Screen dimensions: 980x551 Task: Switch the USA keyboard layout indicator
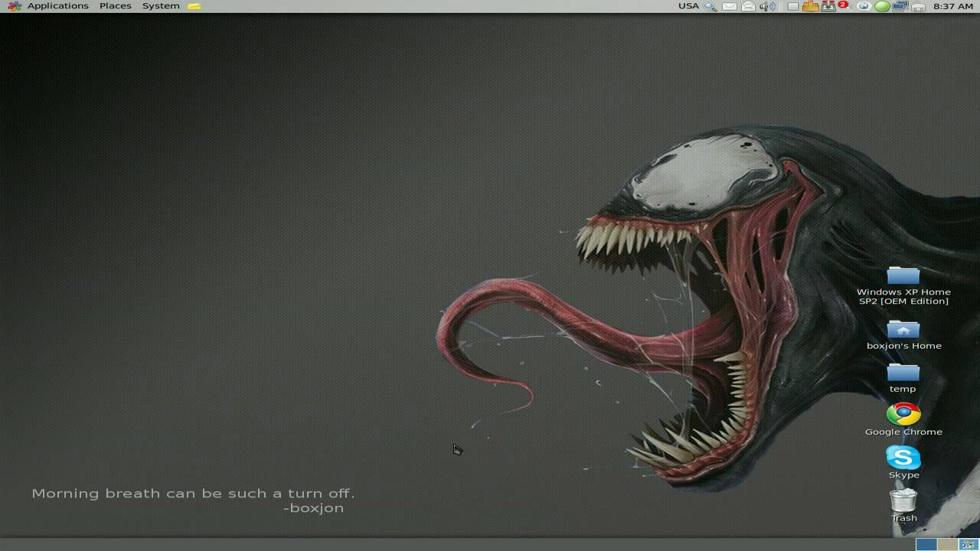click(x=688, y=6)
